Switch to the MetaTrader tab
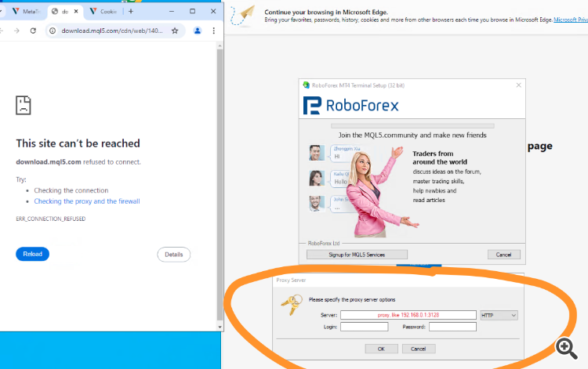The height and width of the screenshot is (369, 588). coord(26,12)
